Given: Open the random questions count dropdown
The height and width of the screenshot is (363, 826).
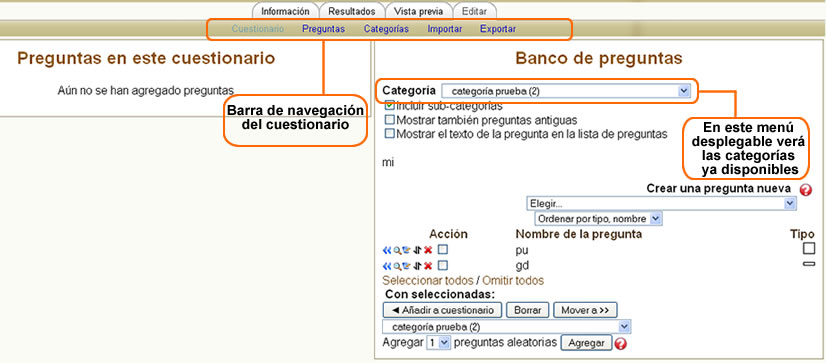Looking at the screenshot, I should (438, 342).
